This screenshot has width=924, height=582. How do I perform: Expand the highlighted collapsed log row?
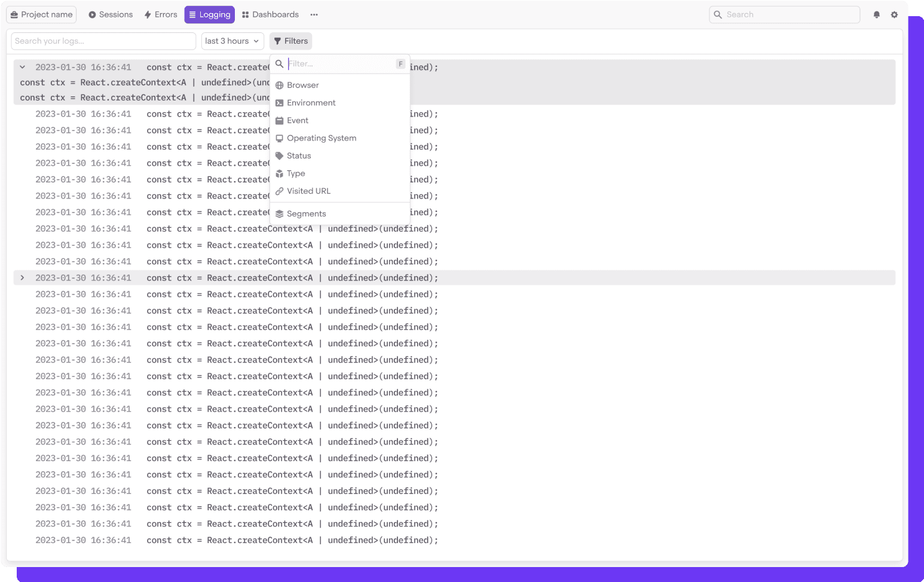(22, 278)
